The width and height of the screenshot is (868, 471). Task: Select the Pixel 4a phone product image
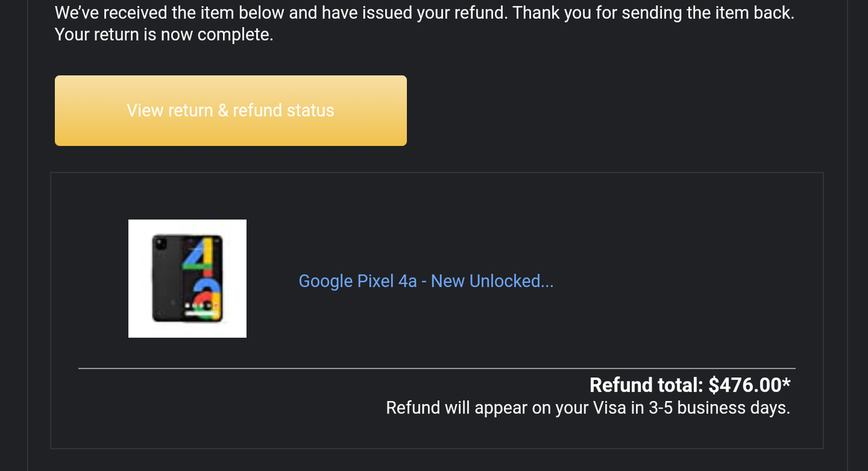point(187,278)
